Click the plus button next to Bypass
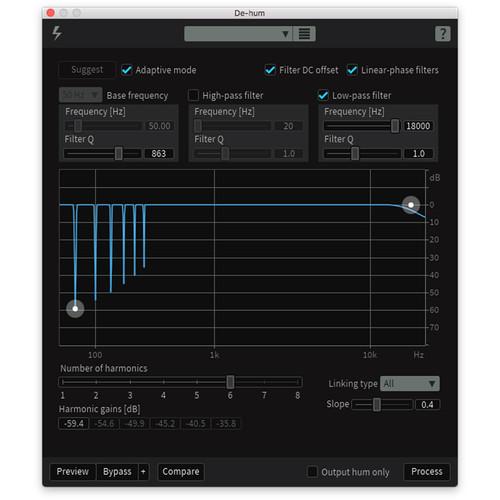This screenshot has width=500, height=500. click(x=143, y=472)
